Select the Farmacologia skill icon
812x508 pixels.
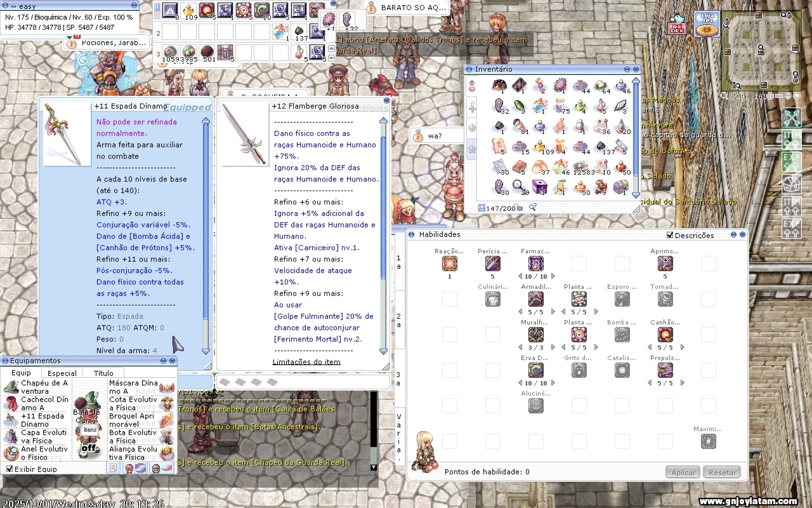536,264
